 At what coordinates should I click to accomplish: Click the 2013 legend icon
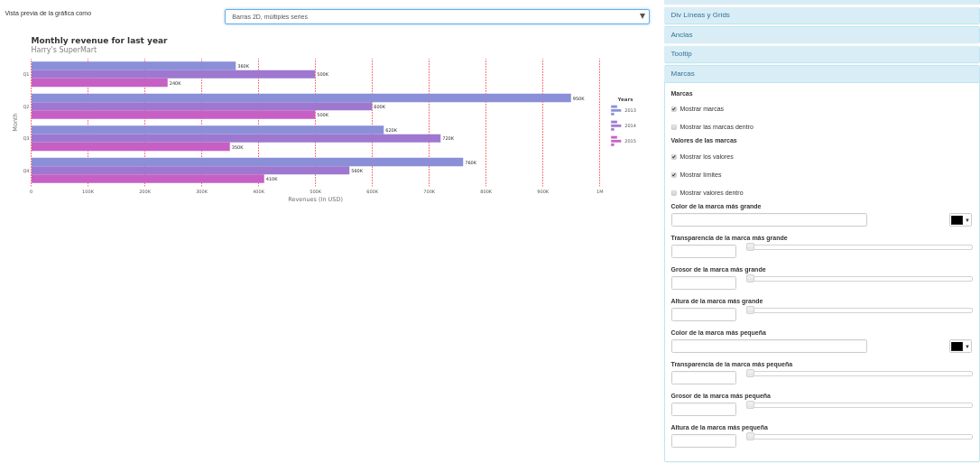click(x=615, y=110)
